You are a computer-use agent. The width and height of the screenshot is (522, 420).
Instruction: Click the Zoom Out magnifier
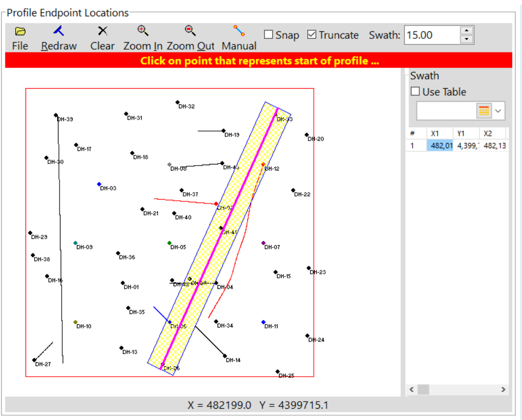[x=190, y=31]
